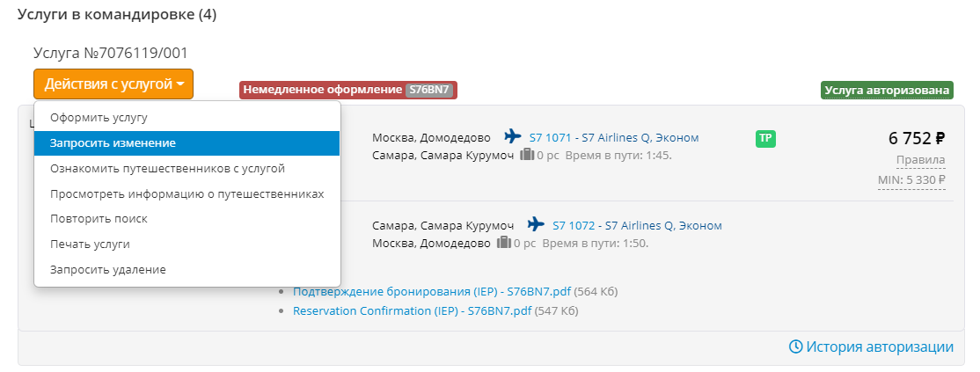Open Просмотреть информацию о путешественниках
The height and width of the screenshot is (372, 980).
click(x=186, y=193)
